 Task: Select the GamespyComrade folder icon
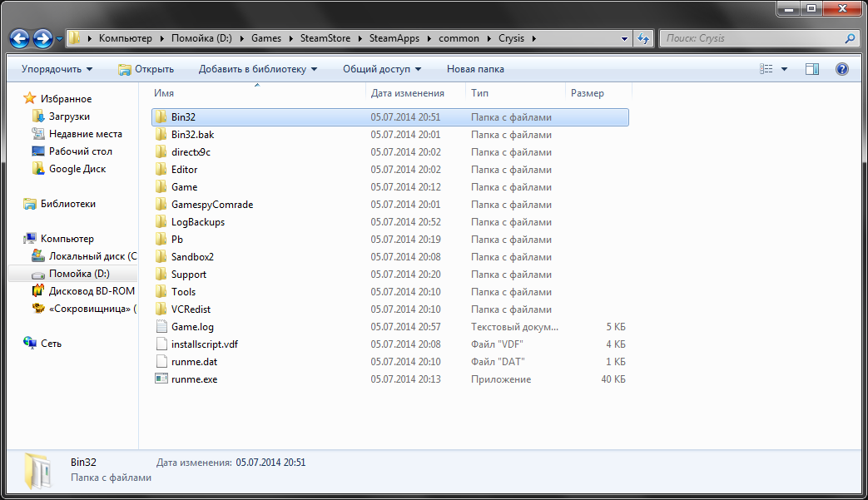pyautogui.click(x=161, y=204)
